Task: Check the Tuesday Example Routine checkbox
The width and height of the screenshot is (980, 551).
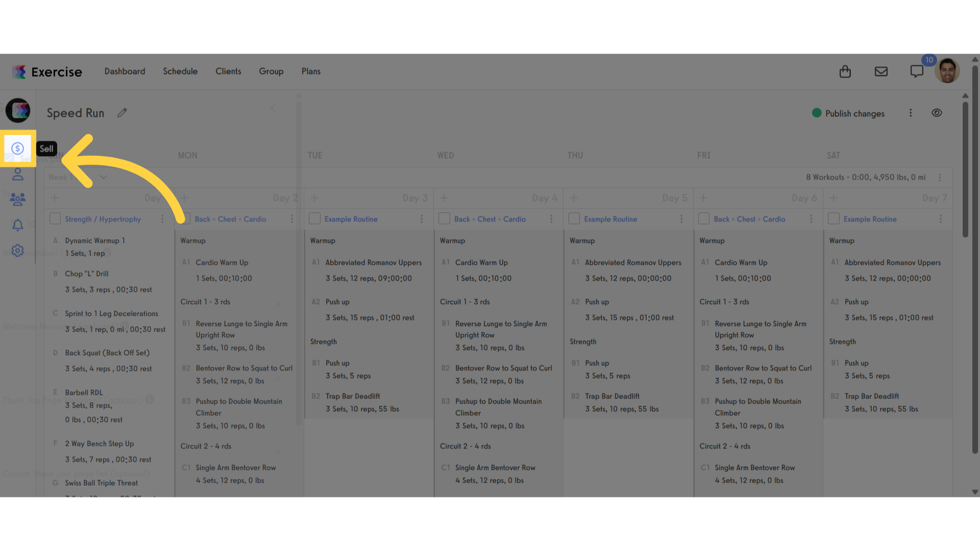Action: point(315,218)
